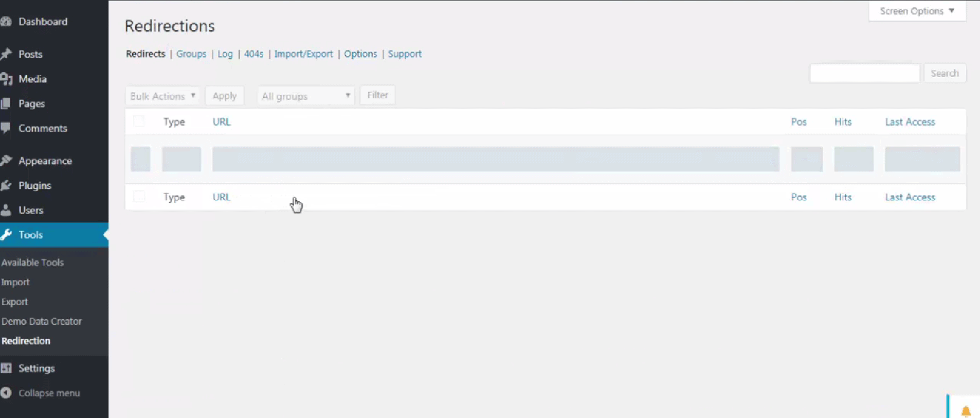The width and height of the screenshot is (980, 418).
Task: Click the Apply button
Action: 225,96
